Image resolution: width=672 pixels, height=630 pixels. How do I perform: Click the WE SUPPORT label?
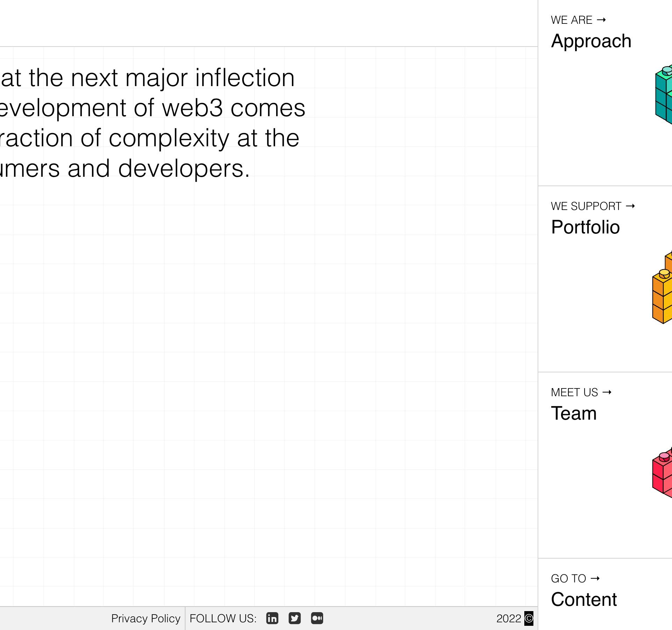[x=586, y=206]
